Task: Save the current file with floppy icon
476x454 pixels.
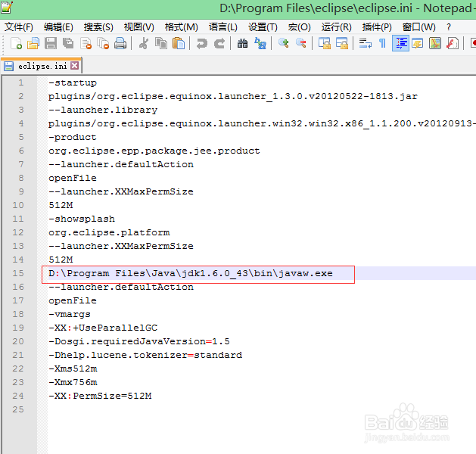Action: pyautogui.click(x=51, y=43)
